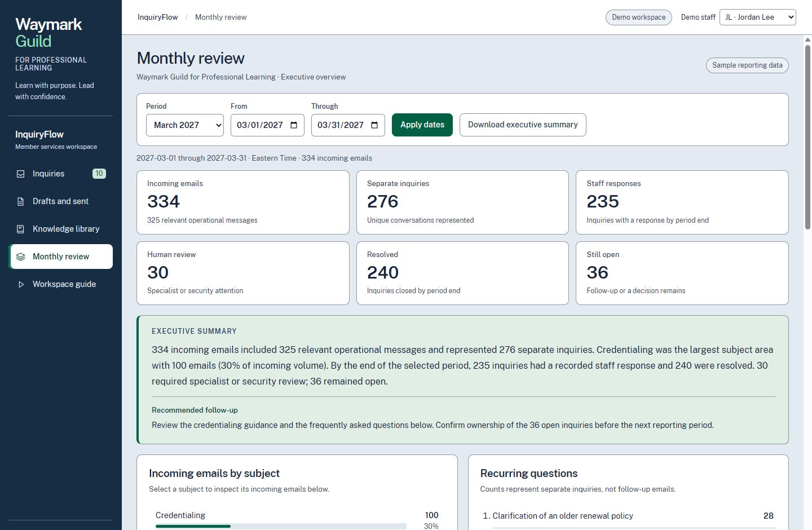Click the Sample reporting data badge
This screenshot has height=530, width=812.
click(x=747, y=65)
